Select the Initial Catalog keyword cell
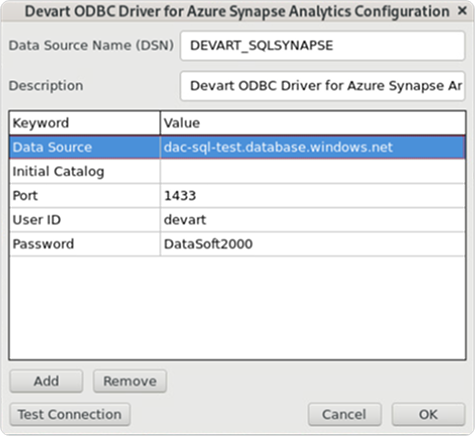The image size is (475, 436). pyautogui.click(x=85, y=171)
